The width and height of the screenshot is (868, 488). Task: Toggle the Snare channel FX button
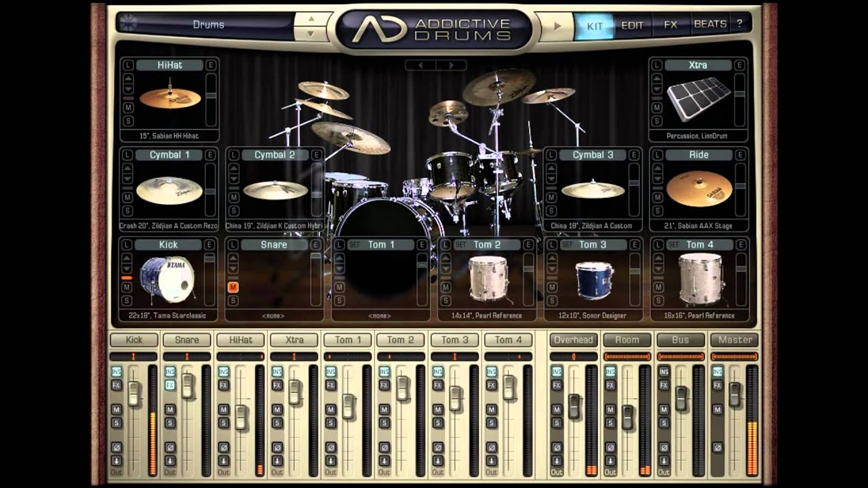pos(170,384)
